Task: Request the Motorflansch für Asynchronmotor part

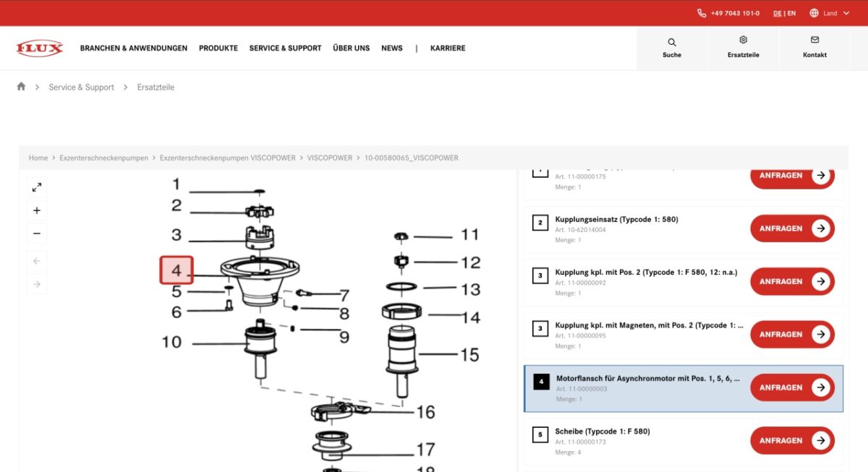Action: 792,387
